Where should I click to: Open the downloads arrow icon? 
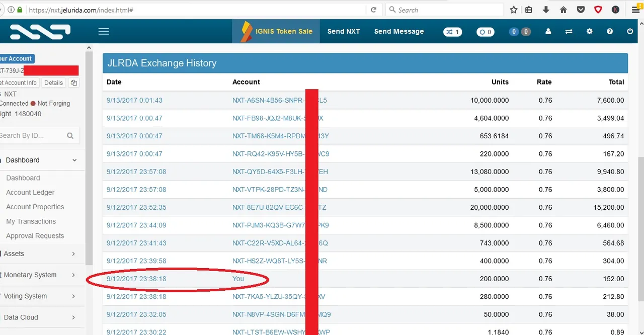(x=546, y=10)
